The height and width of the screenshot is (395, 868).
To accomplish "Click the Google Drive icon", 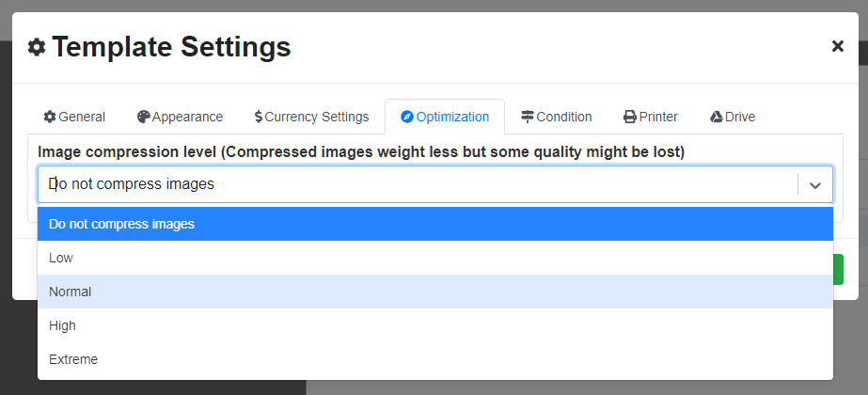I will click(x=717, y=117).
